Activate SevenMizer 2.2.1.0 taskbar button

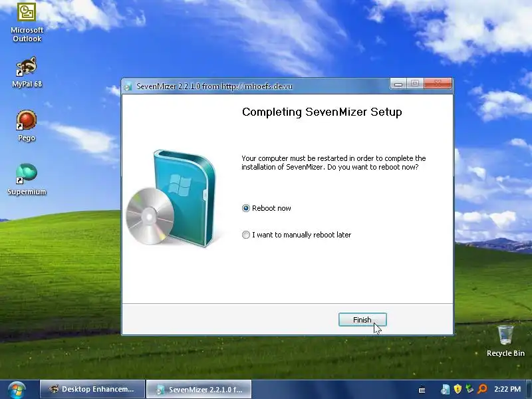tap(199, 389)
